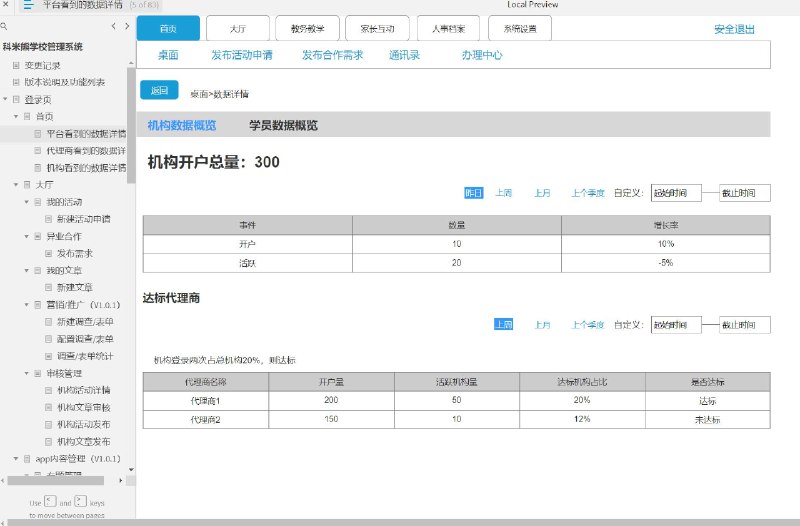Click the page icon beside 新建调查/表单

(x=48, y=321)
